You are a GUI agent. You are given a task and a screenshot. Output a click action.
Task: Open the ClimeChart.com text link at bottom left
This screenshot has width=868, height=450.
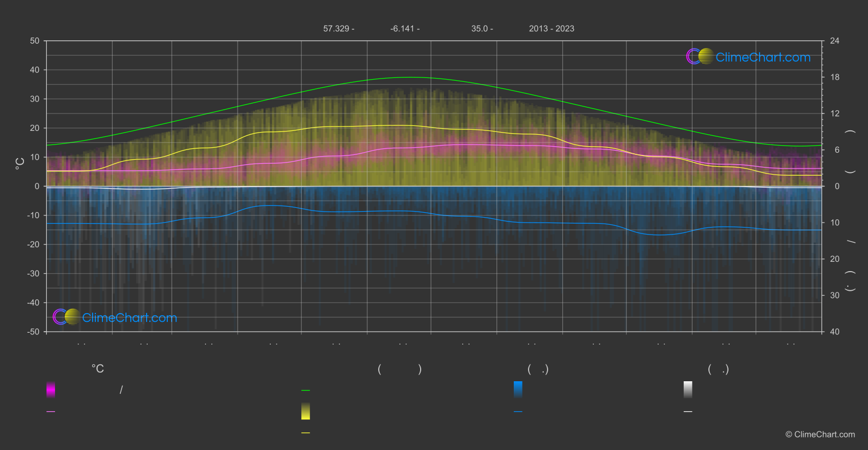[130, 317]
